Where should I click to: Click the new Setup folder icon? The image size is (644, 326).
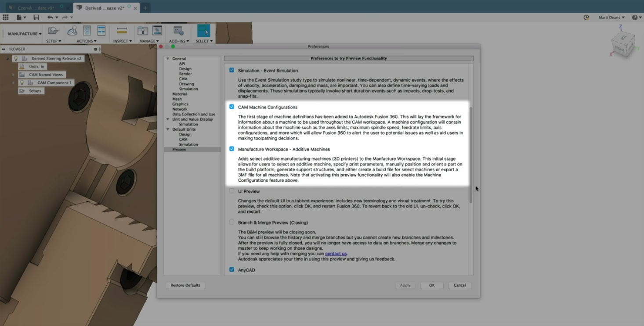click(53, 31)
